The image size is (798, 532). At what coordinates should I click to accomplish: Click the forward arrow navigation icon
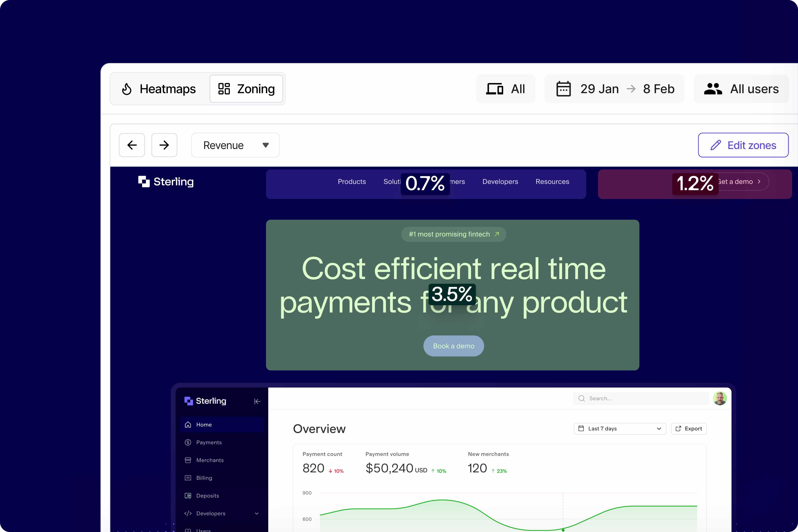tap(164, 145)
